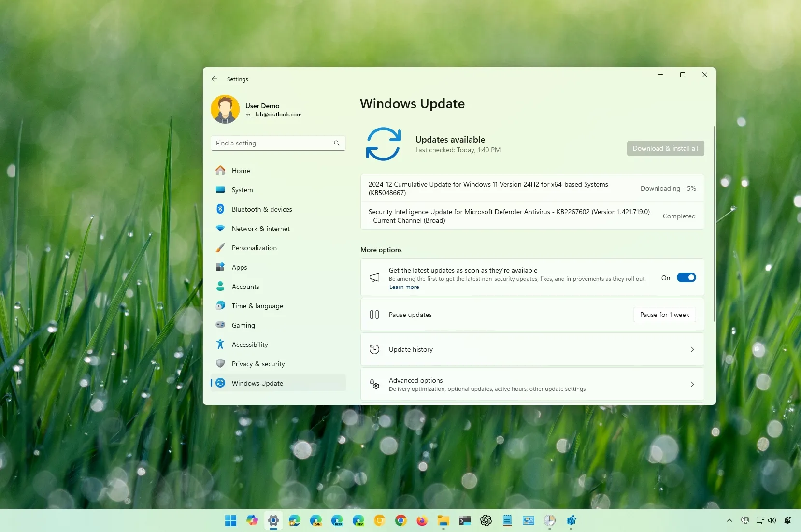Open the Windows Start menu
This screenshot has height=532, width=801.
[231, 520]
